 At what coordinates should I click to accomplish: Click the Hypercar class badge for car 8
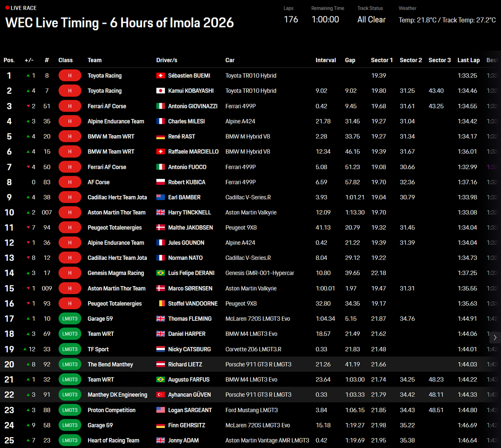(70, 76)
